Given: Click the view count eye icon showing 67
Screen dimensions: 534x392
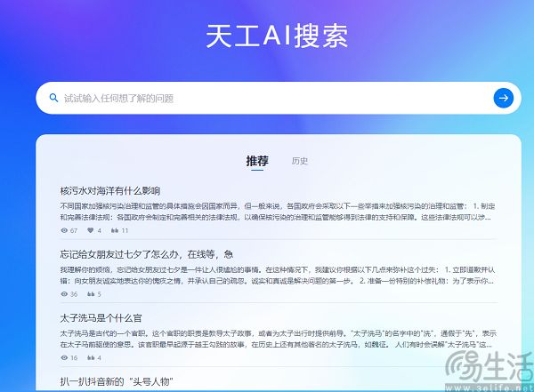Looking at the screenshot, I should tap(64, 230).
